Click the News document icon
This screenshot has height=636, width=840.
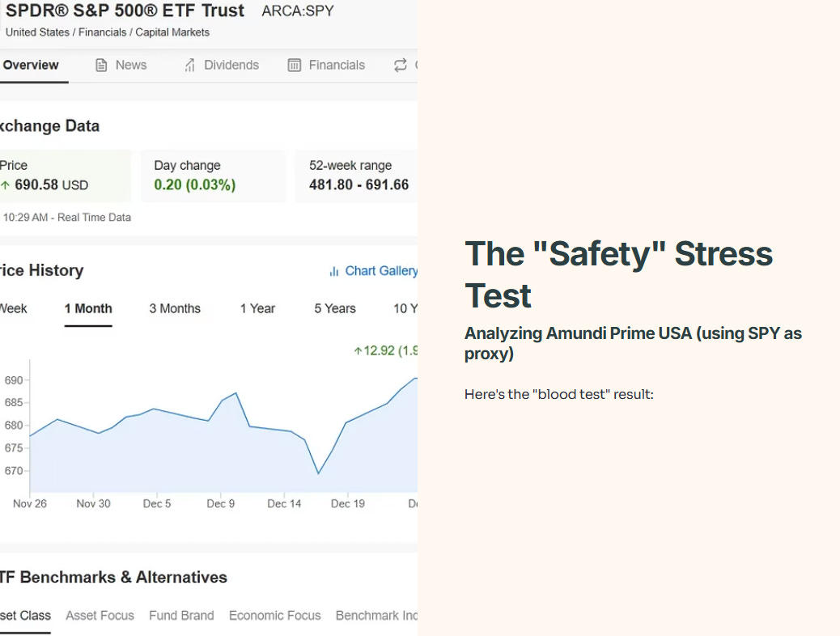point(101,66)
